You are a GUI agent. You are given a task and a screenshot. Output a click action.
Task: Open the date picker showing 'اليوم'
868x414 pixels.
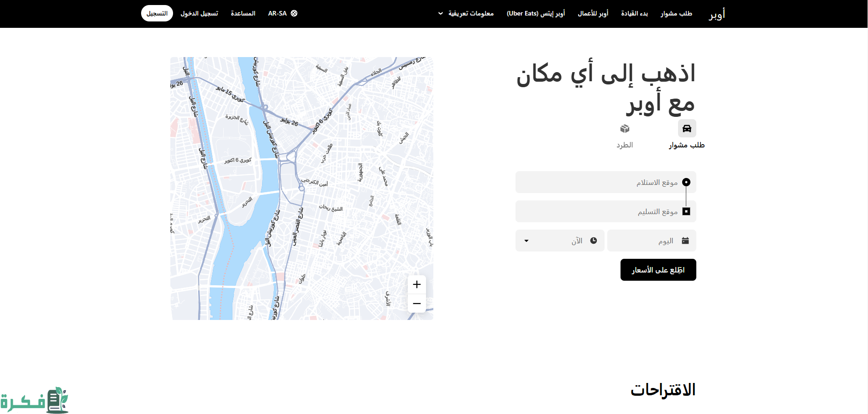coord(652,241)
